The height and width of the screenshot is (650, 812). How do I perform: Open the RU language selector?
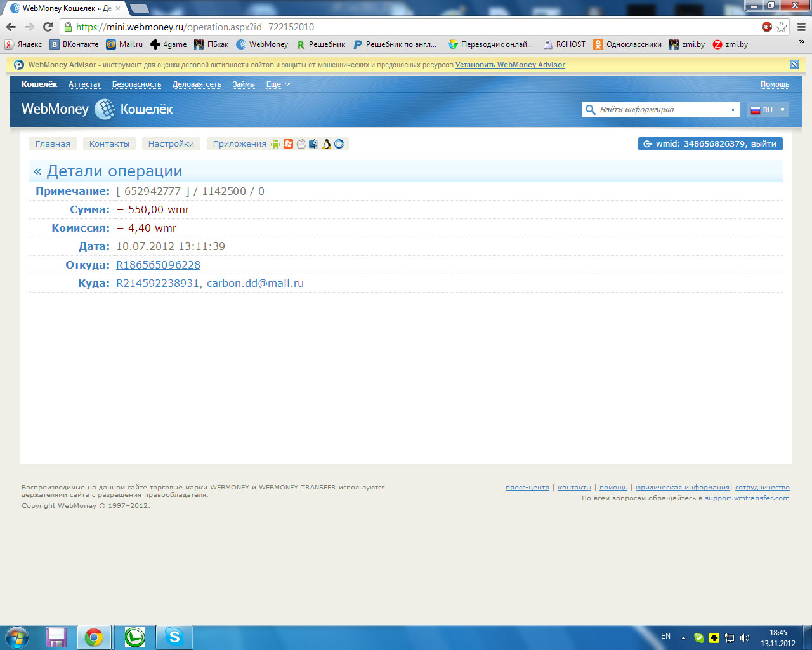point(768,110)
